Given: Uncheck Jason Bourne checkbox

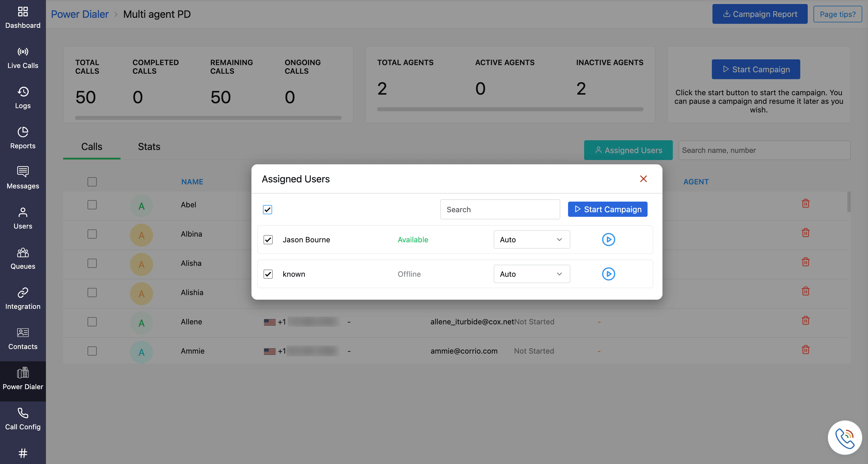Looking at the screenshot, I should tap(268, 239).
